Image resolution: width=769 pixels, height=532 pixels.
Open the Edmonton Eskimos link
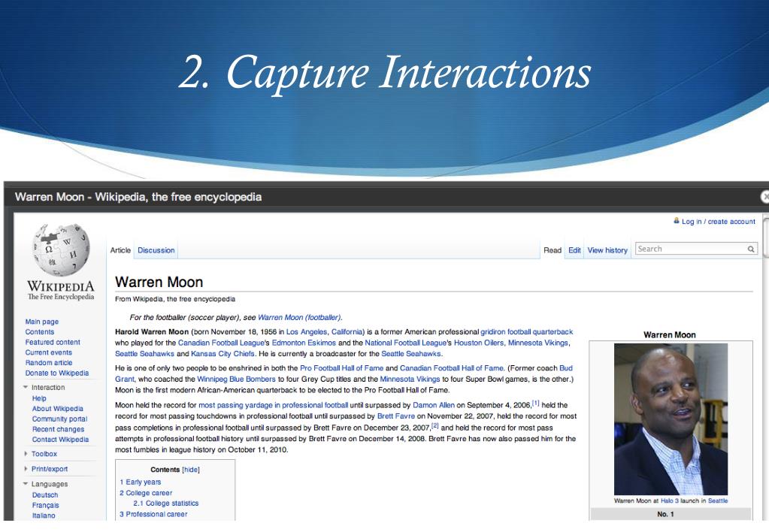(304, 343)
